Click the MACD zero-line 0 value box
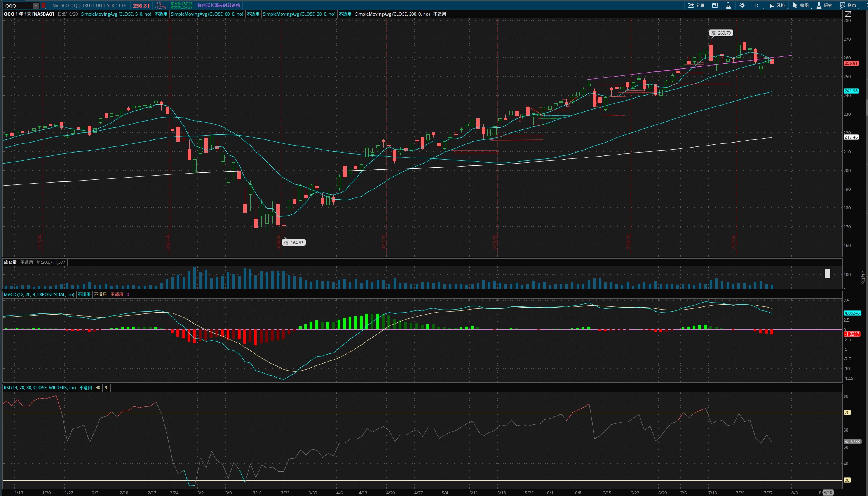This screenshot has width=868, height=496. (128, 294)
